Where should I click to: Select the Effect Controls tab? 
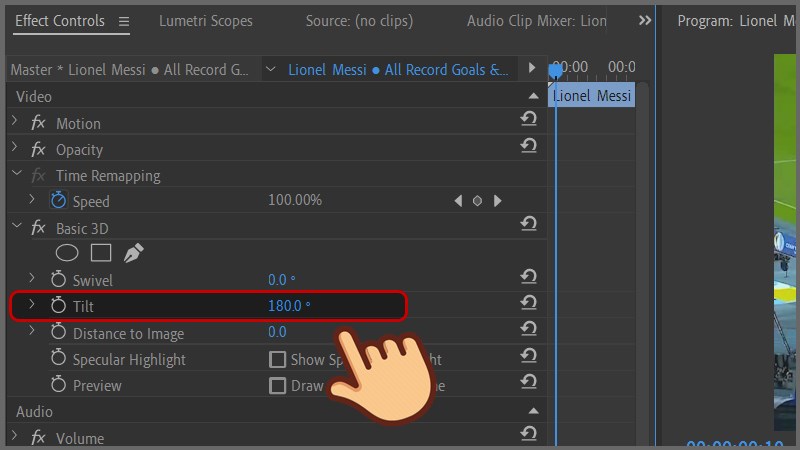[x=60, y=21]
